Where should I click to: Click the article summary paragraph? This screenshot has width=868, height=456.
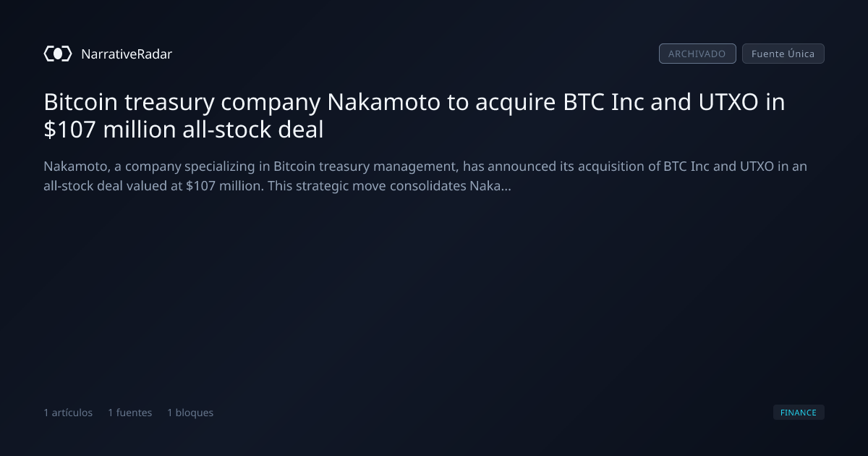pyautogui.click(x=425, y=176)
